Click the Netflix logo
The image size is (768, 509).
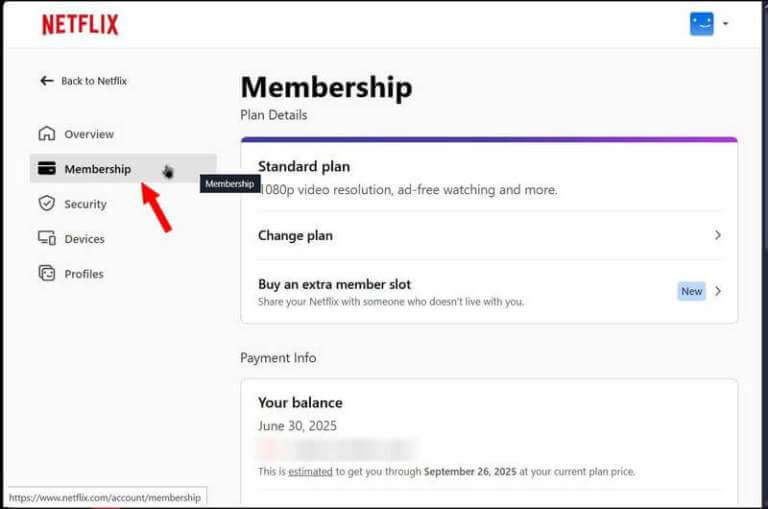pyautogui.click(x=80, y=24)
